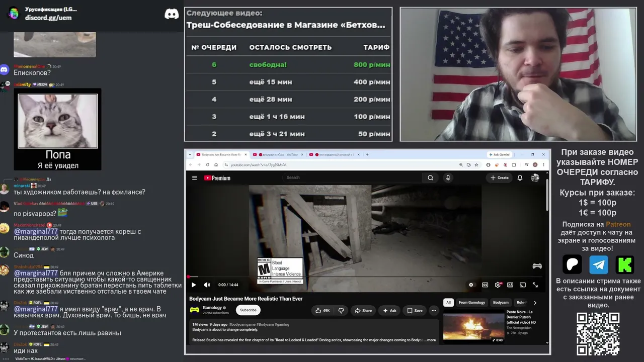Click queue row 5 'ещё 15 мин'
This screenshot has height=362, width=644.
tap(271, 82)
